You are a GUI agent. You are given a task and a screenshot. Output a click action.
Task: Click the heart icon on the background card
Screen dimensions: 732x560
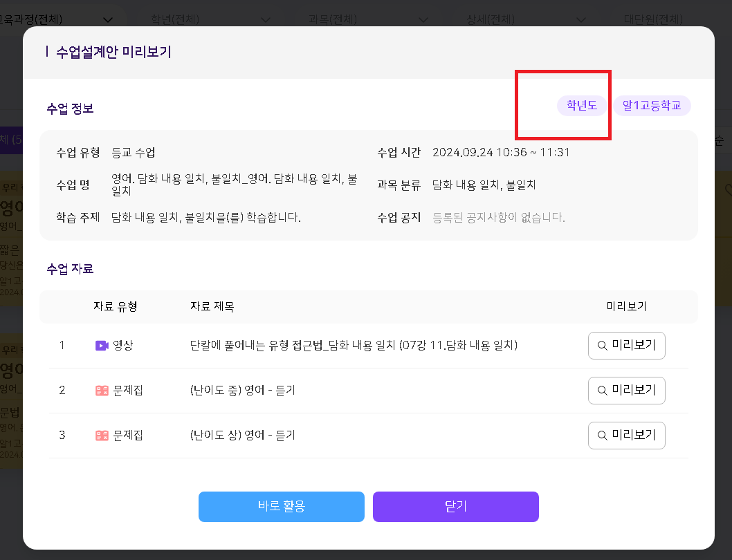coord(726,189)
